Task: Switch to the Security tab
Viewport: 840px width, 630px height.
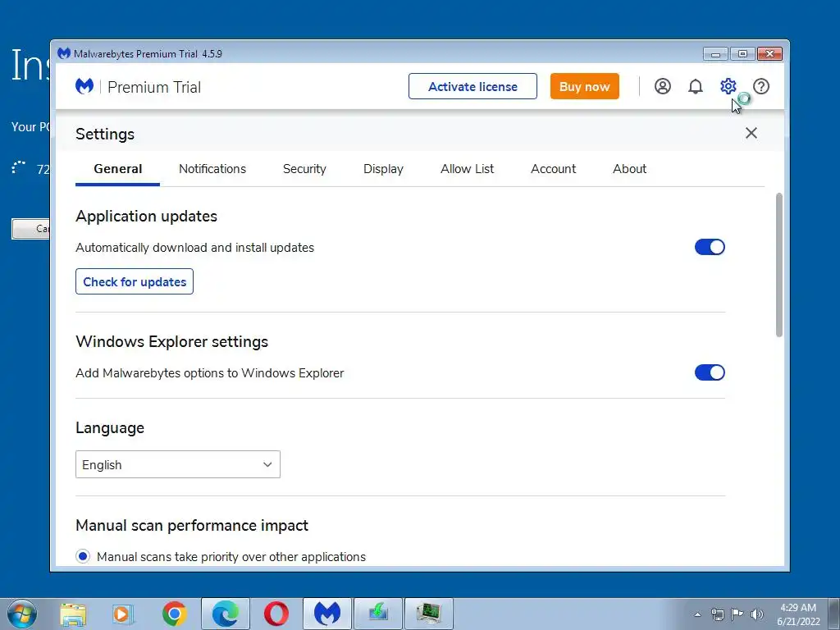Action: pos(304,169)
